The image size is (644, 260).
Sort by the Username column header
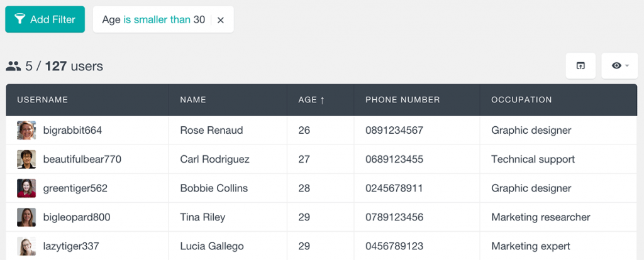coord(42,100)
